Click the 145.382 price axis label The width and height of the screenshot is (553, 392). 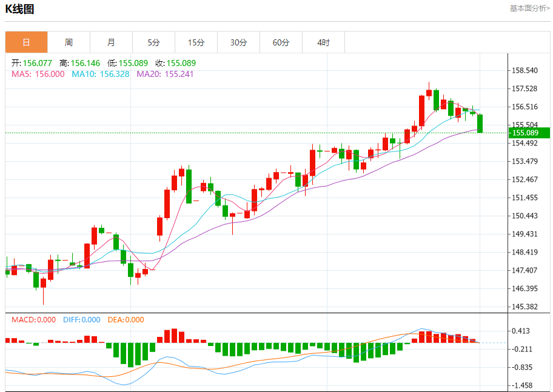[525, 307]
